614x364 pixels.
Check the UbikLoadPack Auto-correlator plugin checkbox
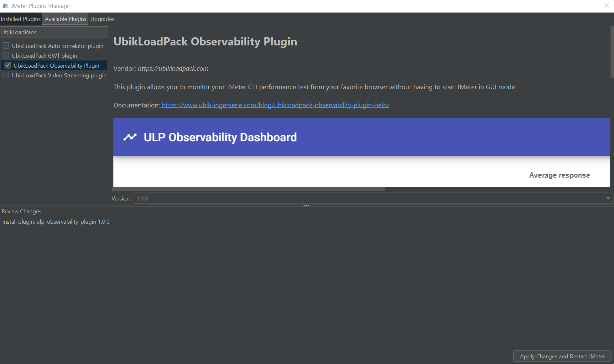tap(6, 46)
